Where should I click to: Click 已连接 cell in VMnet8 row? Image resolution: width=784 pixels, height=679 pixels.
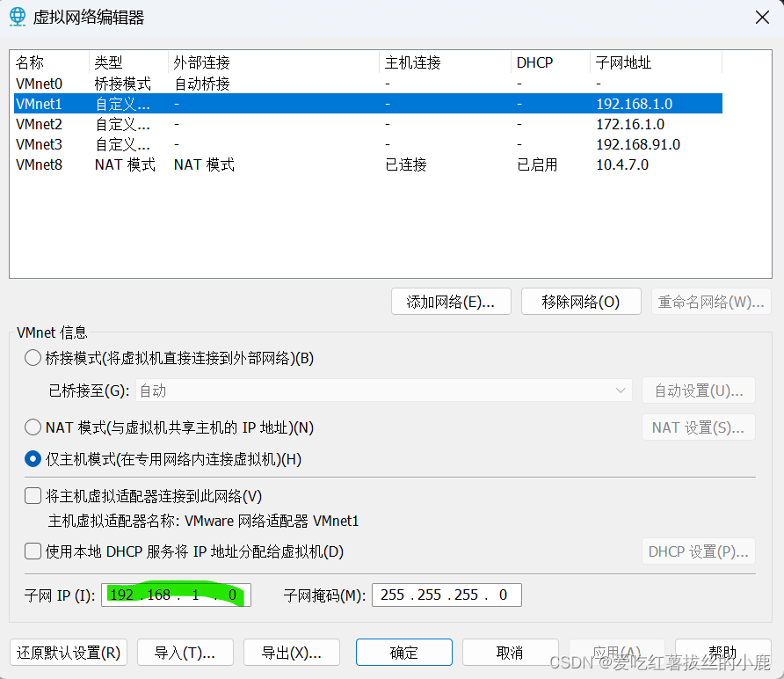pyautogui.click(x=405, y=164)
